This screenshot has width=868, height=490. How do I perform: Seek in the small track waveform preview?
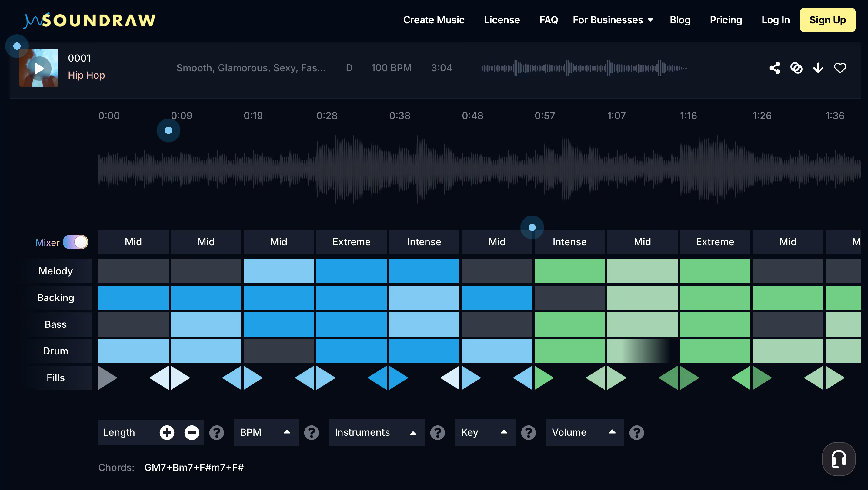(x=584, y=68)
